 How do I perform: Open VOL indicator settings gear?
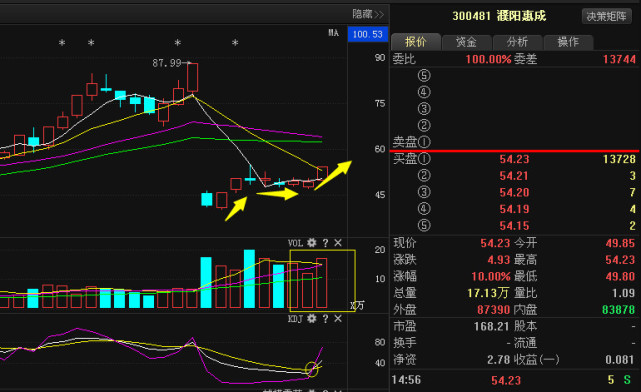pos(312,243)
